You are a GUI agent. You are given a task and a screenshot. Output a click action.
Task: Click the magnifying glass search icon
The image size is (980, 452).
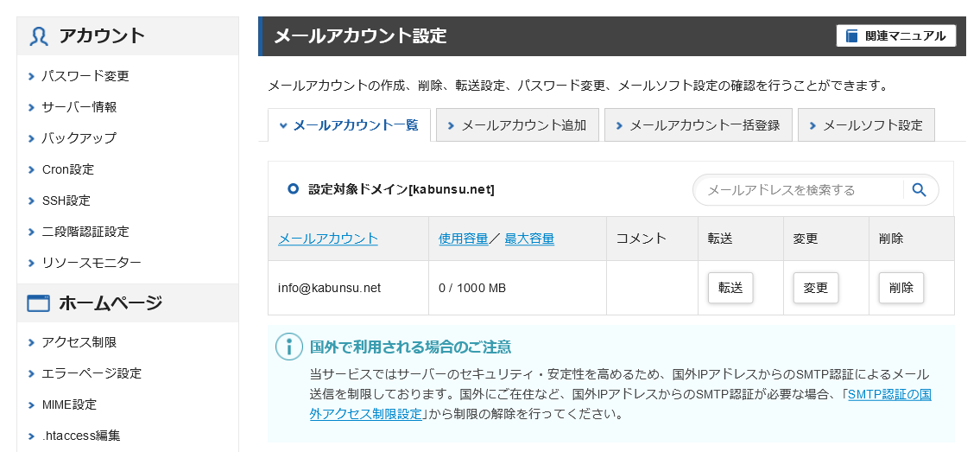920,190
